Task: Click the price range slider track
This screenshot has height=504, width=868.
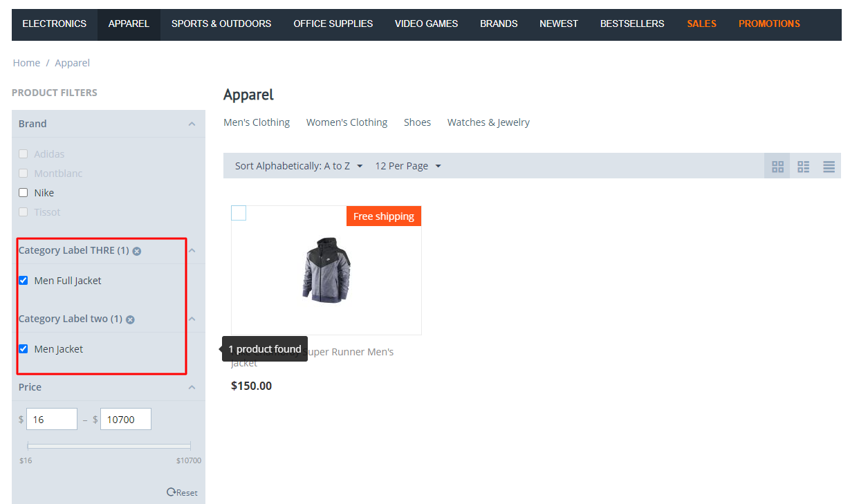Action: (109, 446)
